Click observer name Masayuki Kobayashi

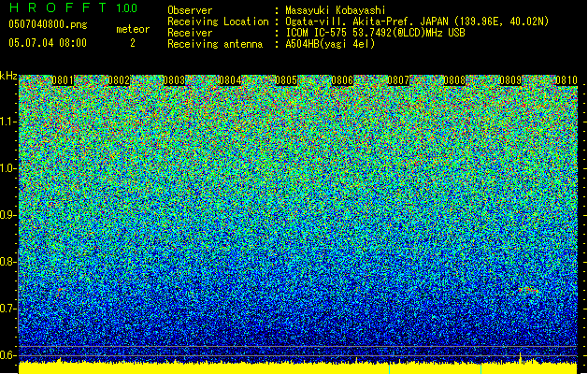pyautogui.click(x=336, y=10)
